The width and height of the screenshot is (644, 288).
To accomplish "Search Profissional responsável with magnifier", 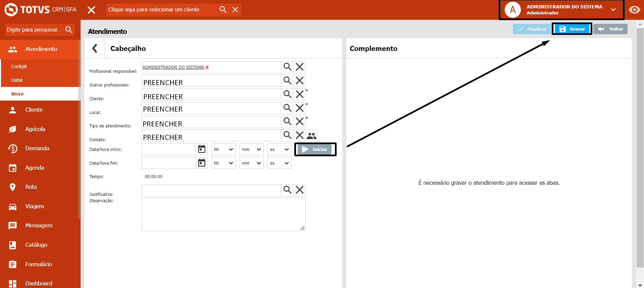I will tap(287, 67).
